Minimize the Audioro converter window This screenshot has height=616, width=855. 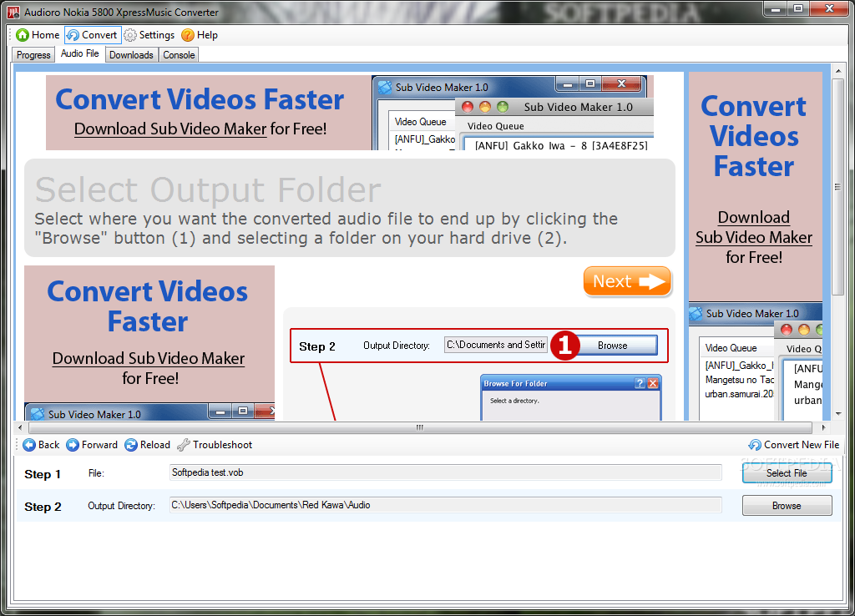pyautogui.click(x=776, y=8)
